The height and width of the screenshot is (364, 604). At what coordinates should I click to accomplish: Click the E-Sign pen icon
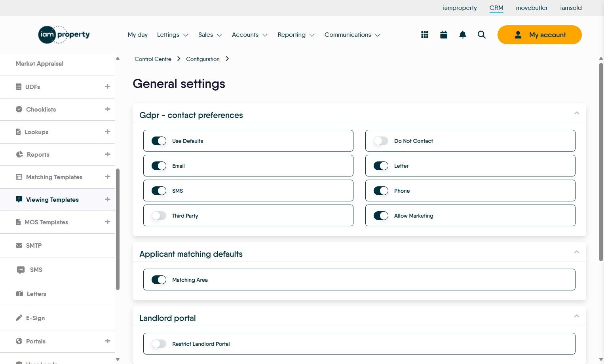coord(19,318)
